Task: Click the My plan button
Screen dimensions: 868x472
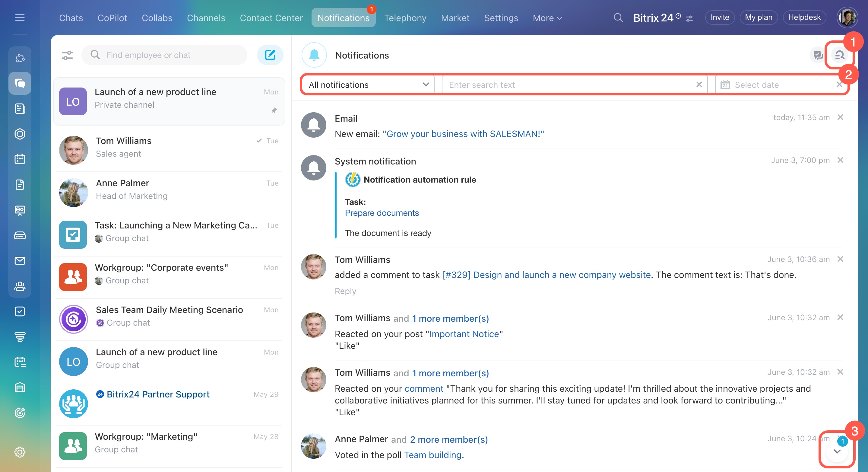Action: pyautogui.click(x=759, y=18)
